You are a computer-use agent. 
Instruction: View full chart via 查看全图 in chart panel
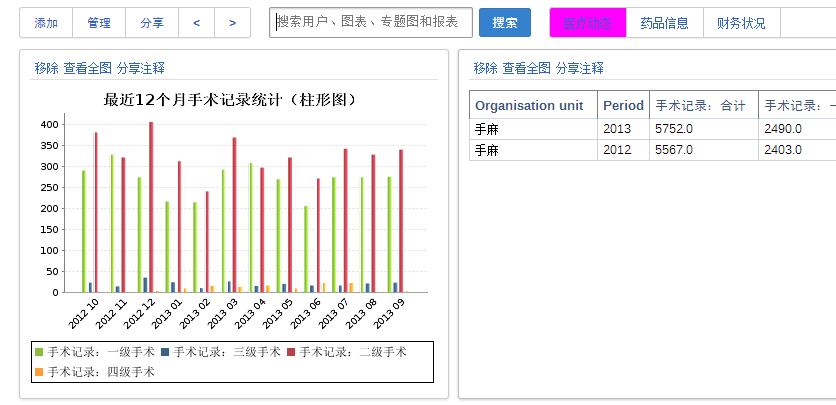(x=88, y=68)
